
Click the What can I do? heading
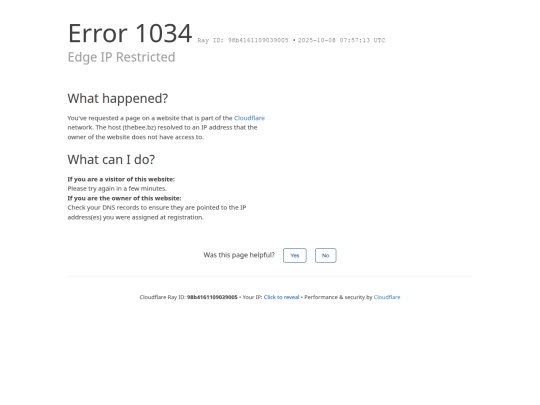coord(111,160)
